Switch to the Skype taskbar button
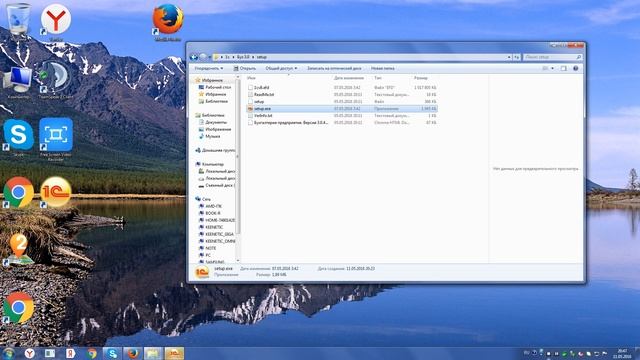 (x=112, y=353)
